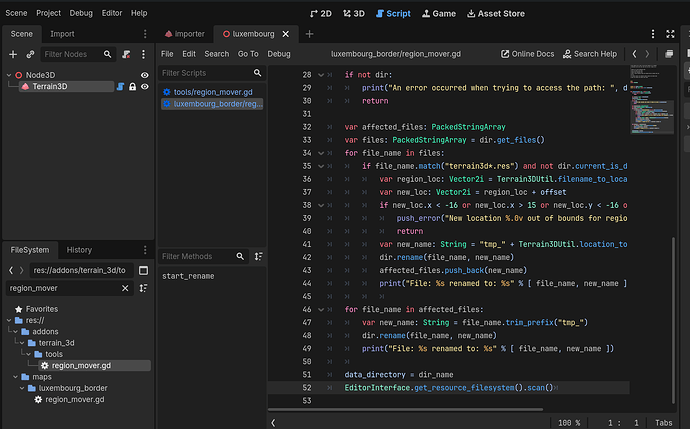Click Search Help button
The height and width of the screenshot is (429, 690).
tap(590, 54)
